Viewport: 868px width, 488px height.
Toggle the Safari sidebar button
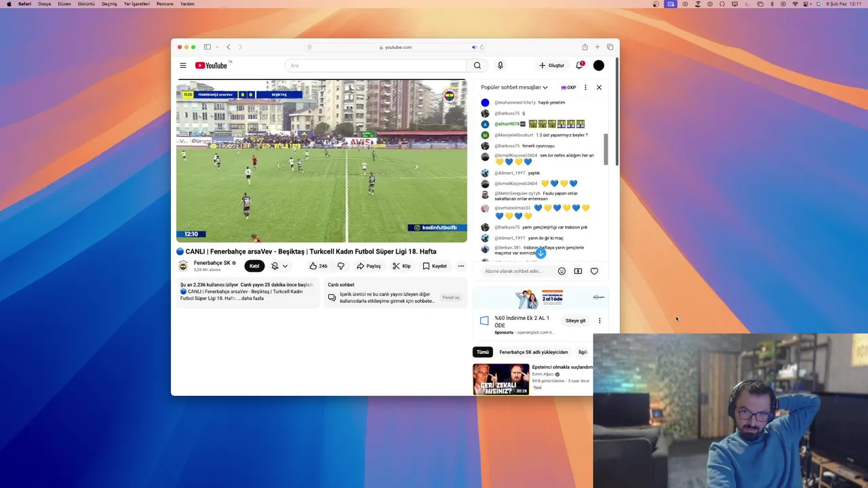click(208, 47)
